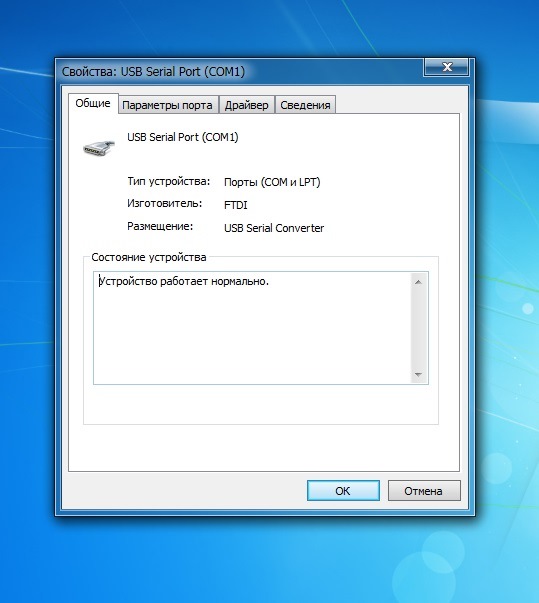Click the USB Serial Converter location value

pyautogui.click(x=274, y=228)
